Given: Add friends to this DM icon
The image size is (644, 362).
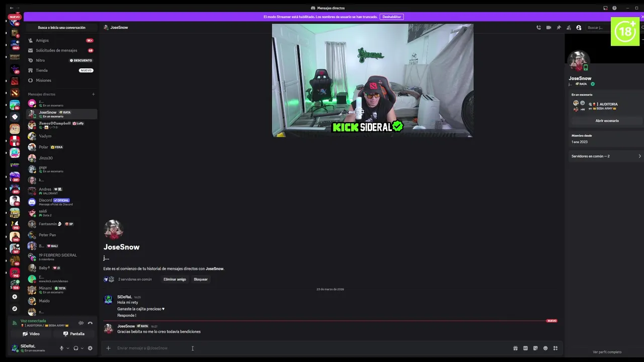Looking at the screenshot, I should point(569,28).
